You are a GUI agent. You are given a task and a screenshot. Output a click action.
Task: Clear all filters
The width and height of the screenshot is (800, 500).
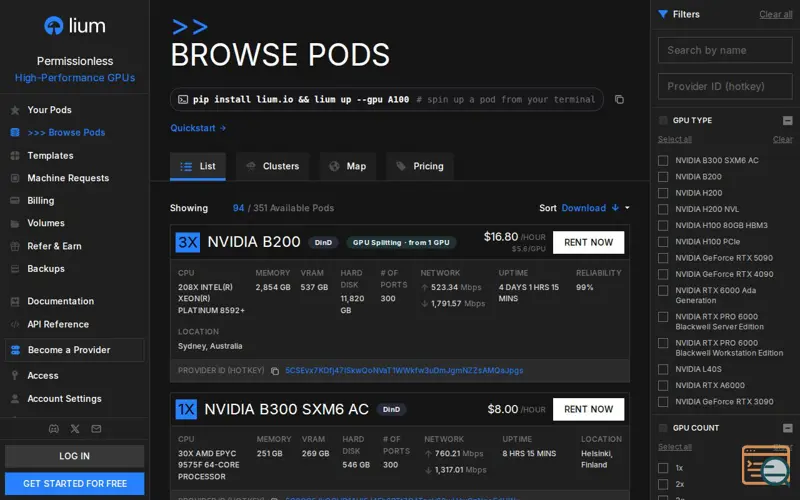[776, 14]
